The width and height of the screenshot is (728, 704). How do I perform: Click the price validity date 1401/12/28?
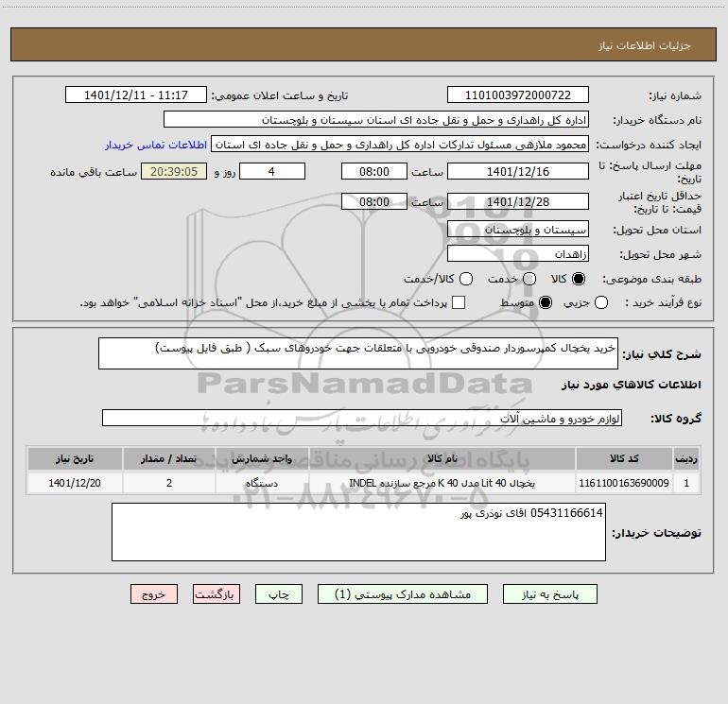(518, 202)
